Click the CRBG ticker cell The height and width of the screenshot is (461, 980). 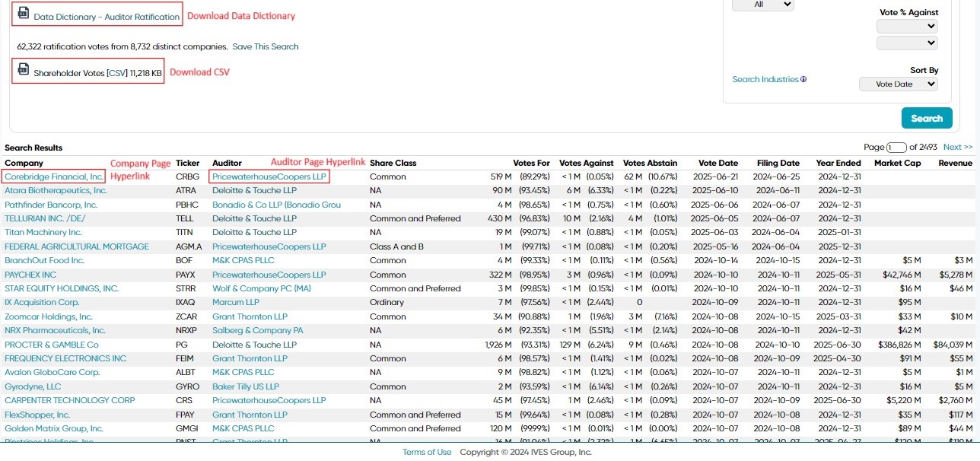187,176
